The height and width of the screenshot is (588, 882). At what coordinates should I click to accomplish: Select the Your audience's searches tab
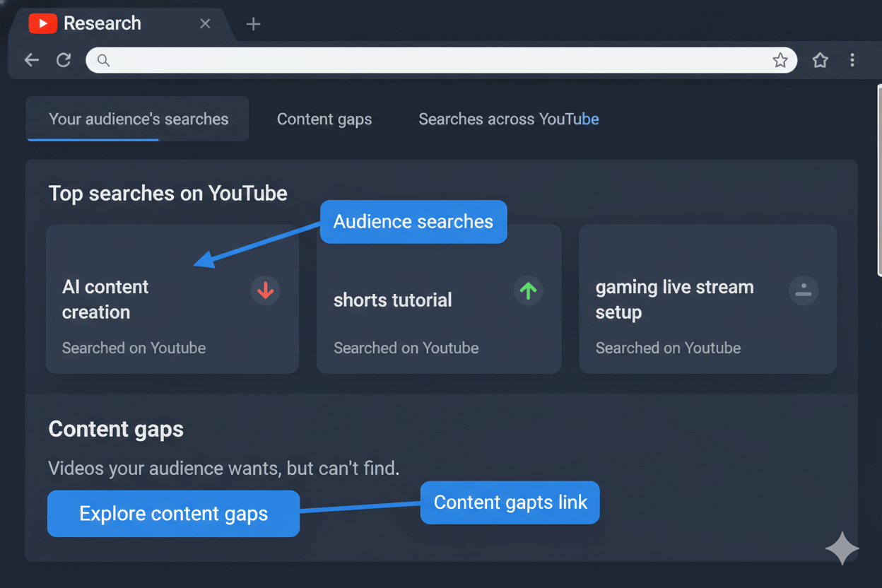pyautogui.click(x=139, y=119)
